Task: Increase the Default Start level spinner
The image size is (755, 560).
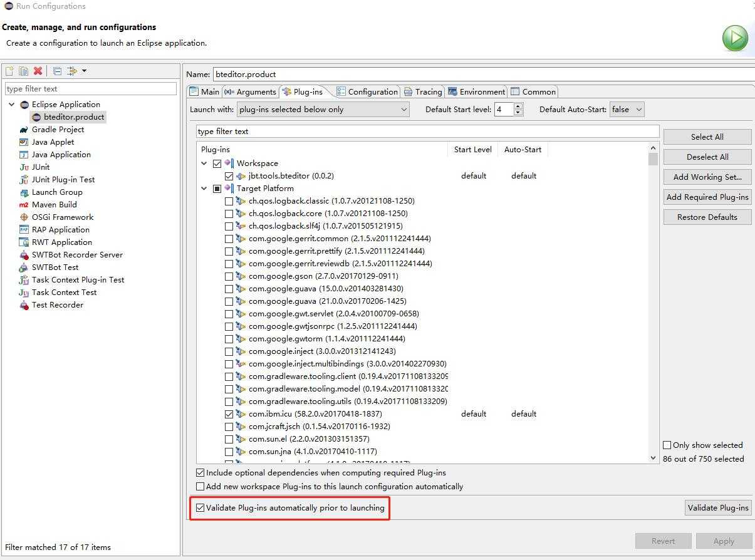Action: [x=518, y=106]
